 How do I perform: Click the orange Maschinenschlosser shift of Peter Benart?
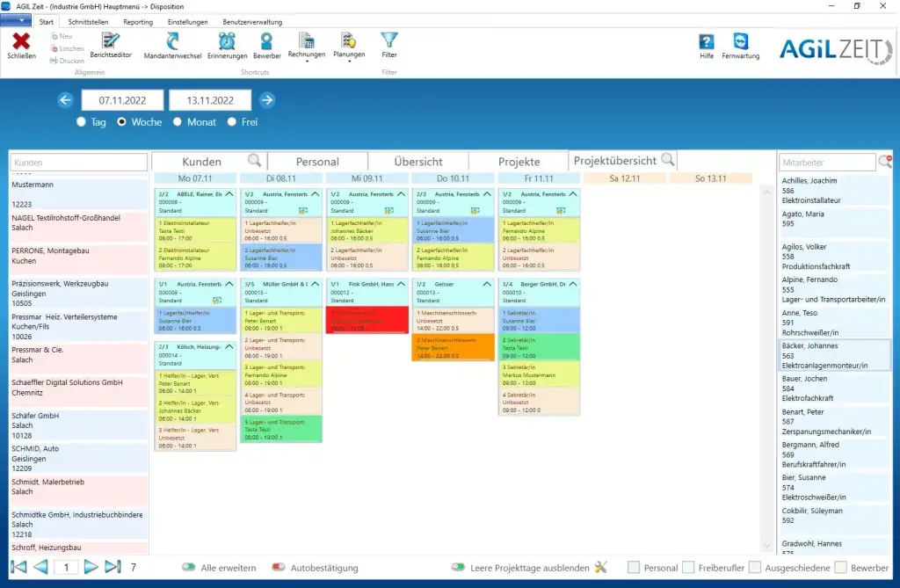[453, 347]
